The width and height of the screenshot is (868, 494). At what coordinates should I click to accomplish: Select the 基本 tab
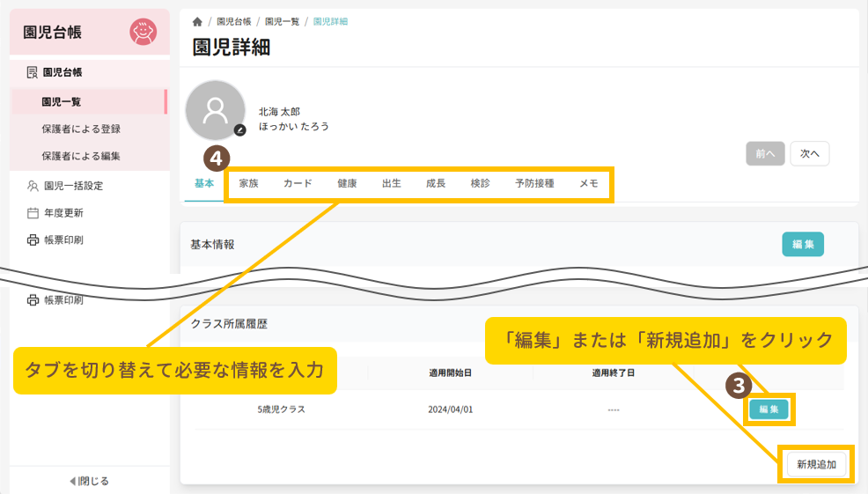203,184
